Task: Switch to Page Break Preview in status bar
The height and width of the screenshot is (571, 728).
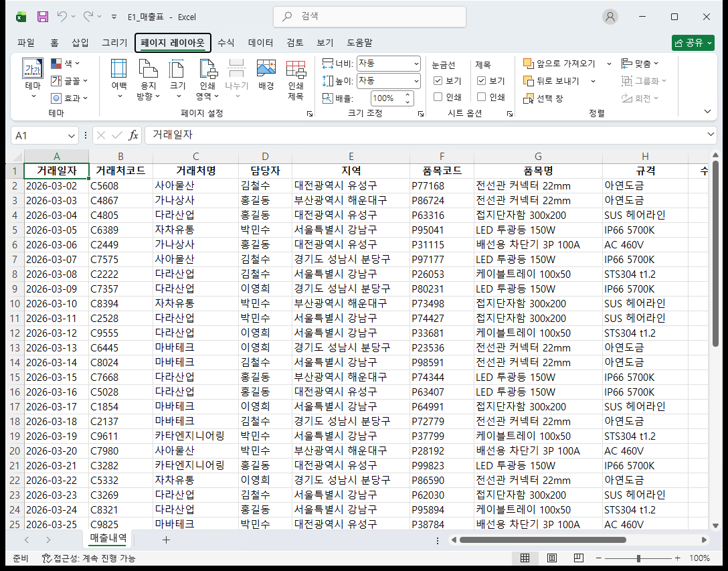Action: click(579, 558)
